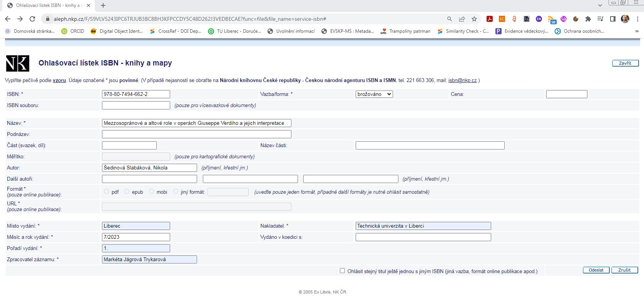This screenshot has height=302, width=644.
Task: Open the Extensions puzzle piece menu
Action: (588, 19)
